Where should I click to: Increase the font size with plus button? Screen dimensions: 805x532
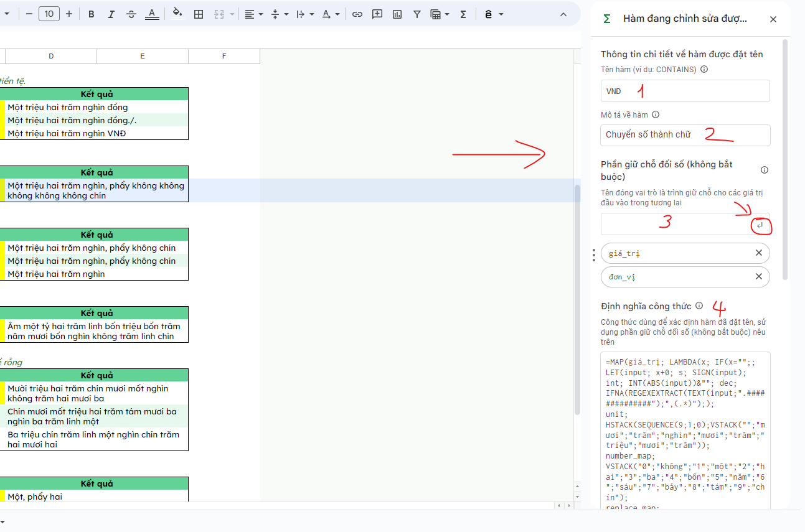(x=69, y=14)
